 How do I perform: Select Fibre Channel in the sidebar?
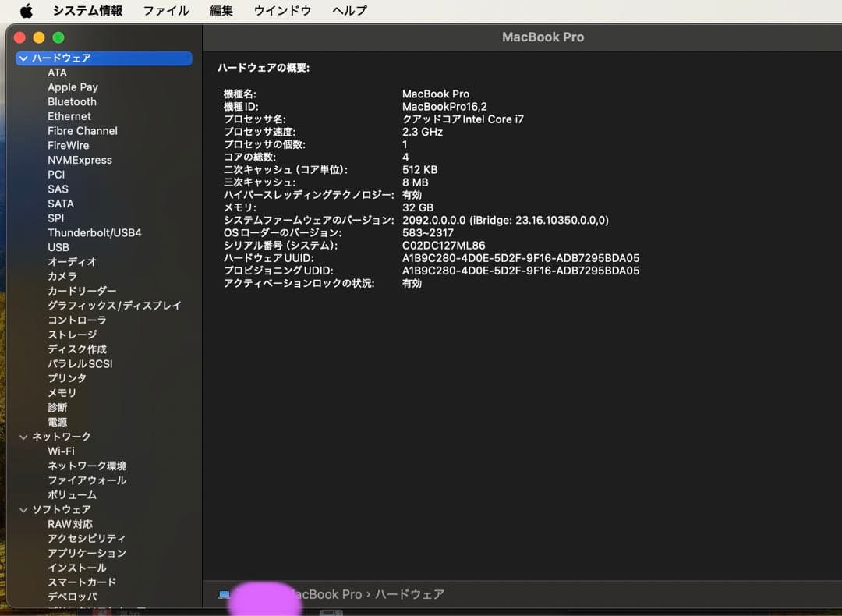82,130
